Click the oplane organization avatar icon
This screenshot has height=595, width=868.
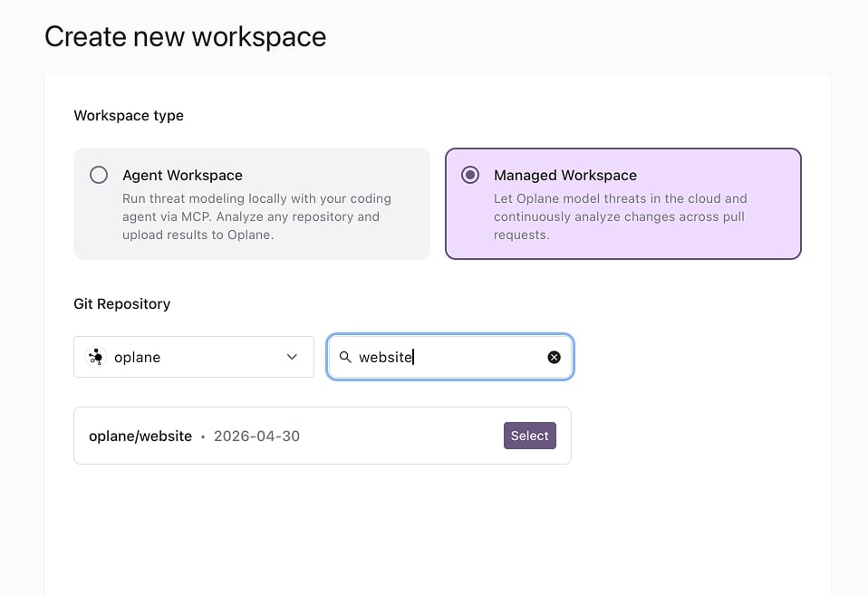click(x=96, y=357)
